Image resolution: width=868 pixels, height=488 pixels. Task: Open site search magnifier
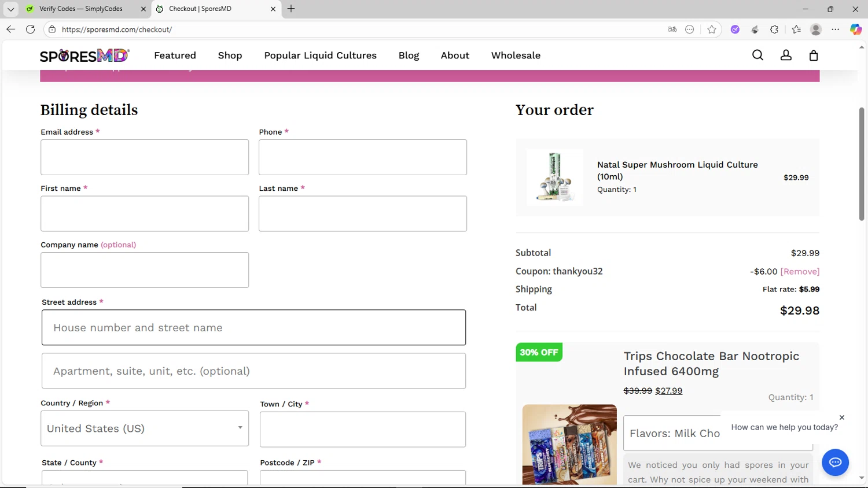757,56
